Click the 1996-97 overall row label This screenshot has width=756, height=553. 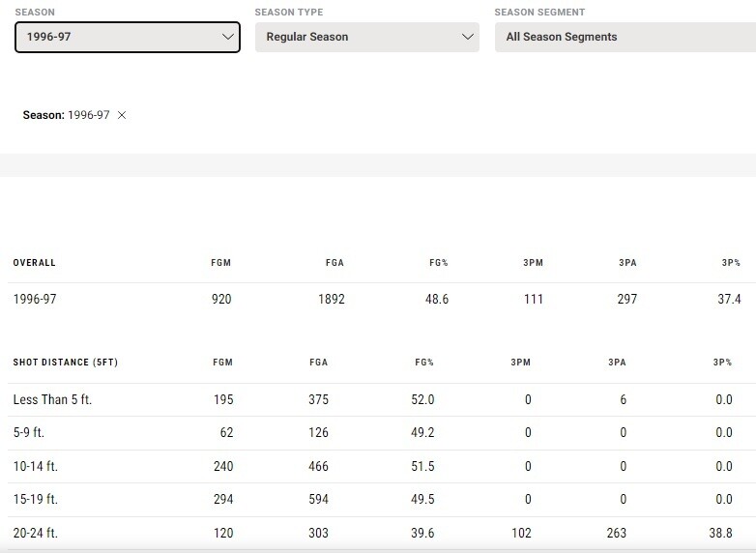click(35, 300)
